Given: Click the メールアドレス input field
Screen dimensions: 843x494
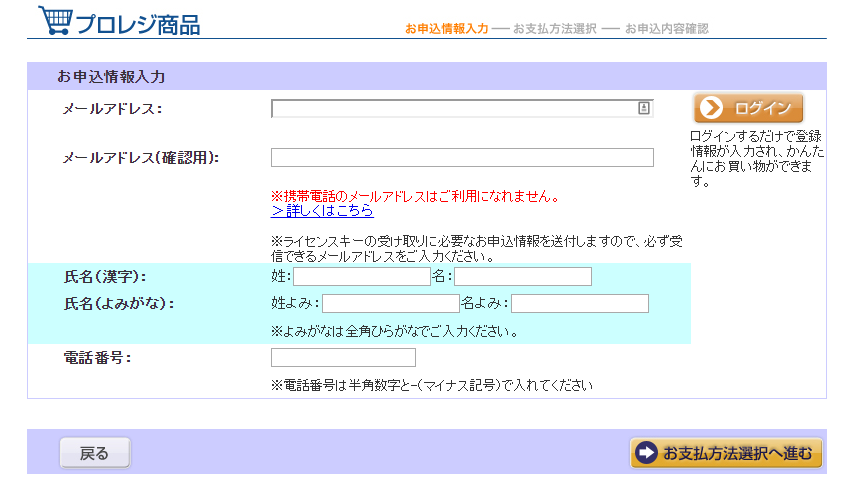Looking at the screenshot, I should pyautogui.click(x=462, y=109).
